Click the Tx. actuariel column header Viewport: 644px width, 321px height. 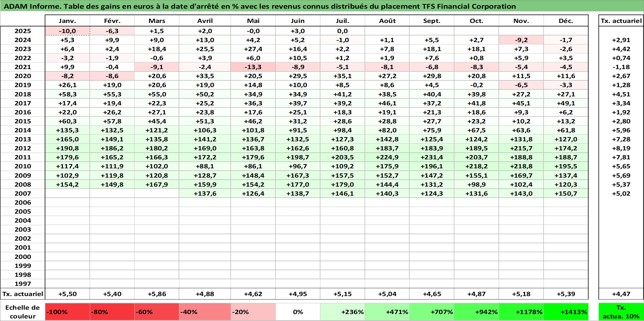point(621,21)
